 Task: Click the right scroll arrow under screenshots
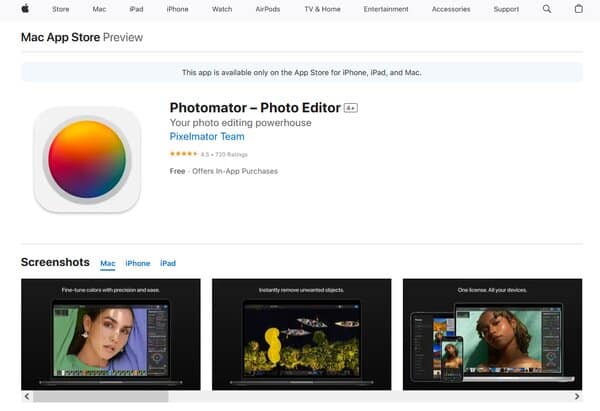point(577,396)
